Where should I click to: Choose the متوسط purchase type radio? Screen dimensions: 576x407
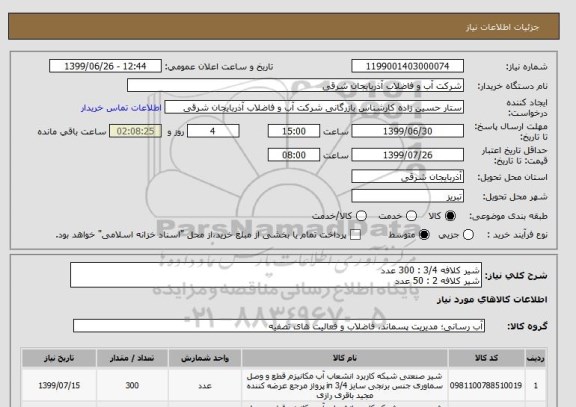point(424,235)
